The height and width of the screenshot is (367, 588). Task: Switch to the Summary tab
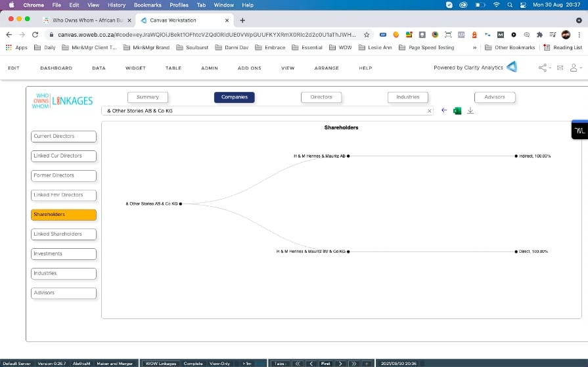coord(148,97)
